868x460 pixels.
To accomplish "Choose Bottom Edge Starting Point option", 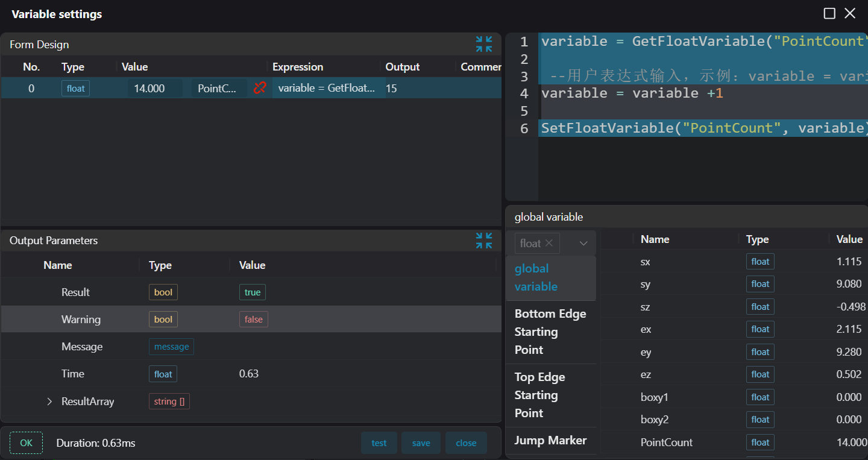I will pyautogui.click(x=550, y=332).
